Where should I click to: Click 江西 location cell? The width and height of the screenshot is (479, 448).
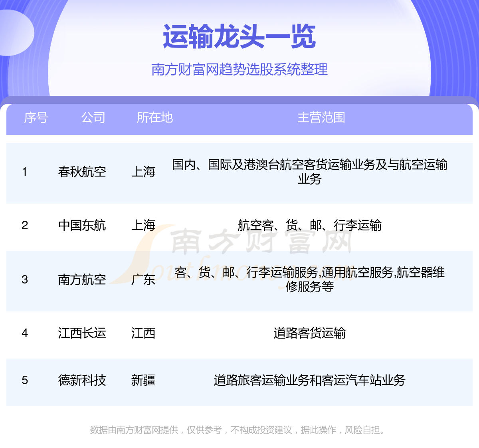[x=143, y=333]
